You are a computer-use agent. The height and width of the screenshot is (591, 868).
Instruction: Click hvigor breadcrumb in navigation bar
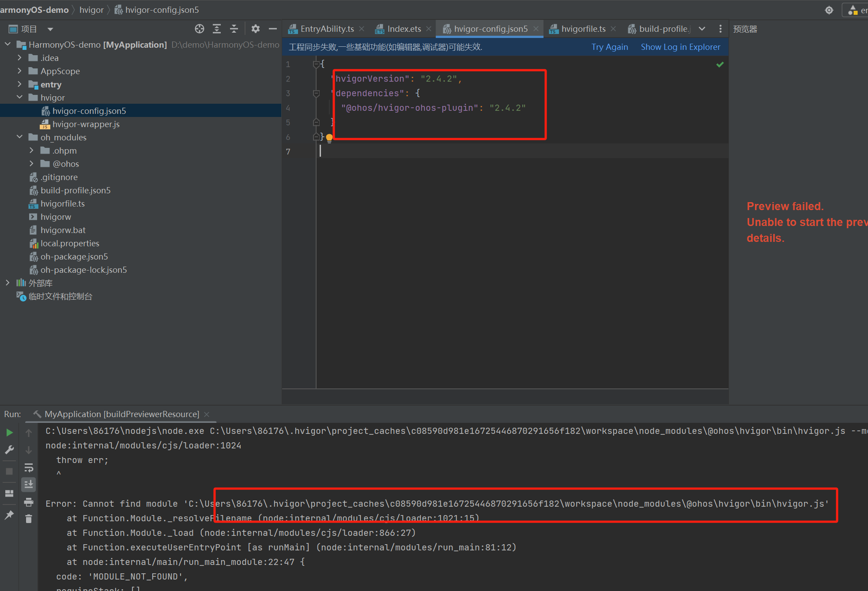[91, 10]
